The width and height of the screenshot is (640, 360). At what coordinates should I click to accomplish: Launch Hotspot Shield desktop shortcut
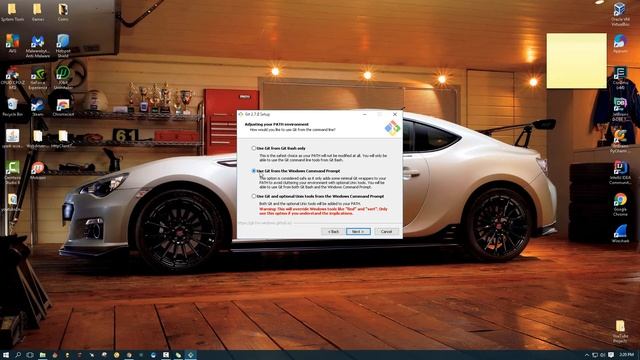coord(63,46)
